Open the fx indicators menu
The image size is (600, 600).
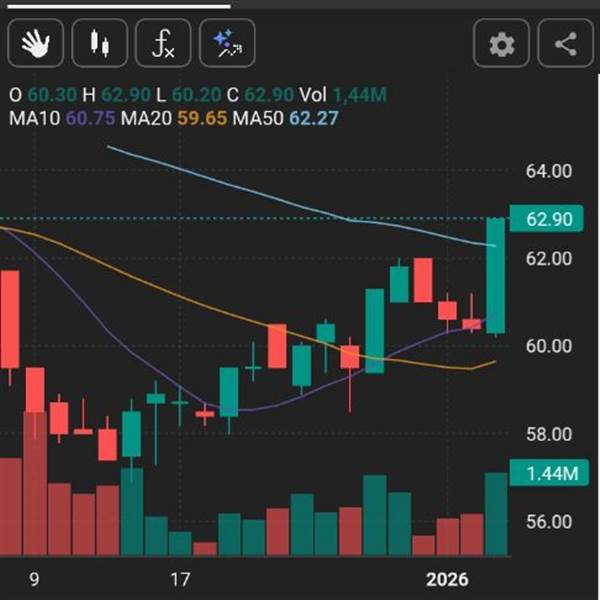pyautogui.click(x=163, y=43)
